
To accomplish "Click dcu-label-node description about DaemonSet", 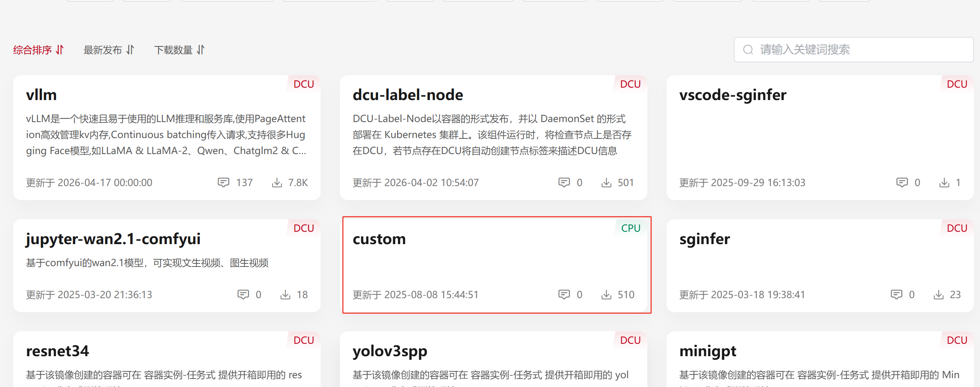I will click(492, 135).
